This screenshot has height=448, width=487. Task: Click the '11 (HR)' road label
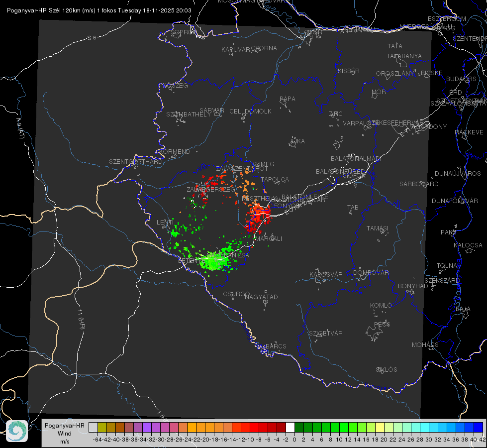[81, 319]
